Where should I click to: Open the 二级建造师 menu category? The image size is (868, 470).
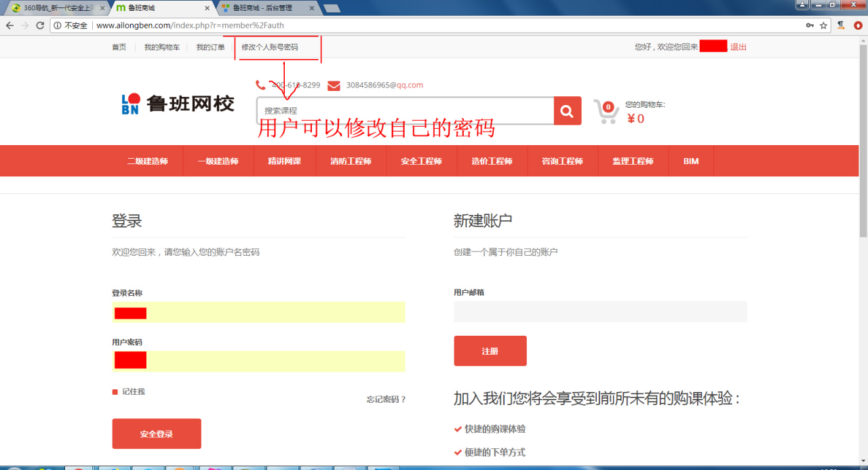click(x=147, y=161)
